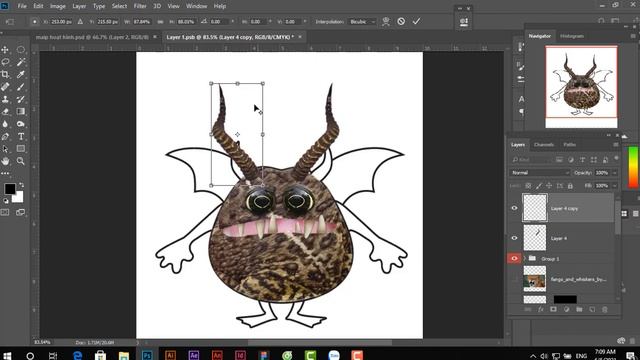Viewport: 640px width, 360px height.
Task: Open the Layers panel menu
Action: point(616,144)
